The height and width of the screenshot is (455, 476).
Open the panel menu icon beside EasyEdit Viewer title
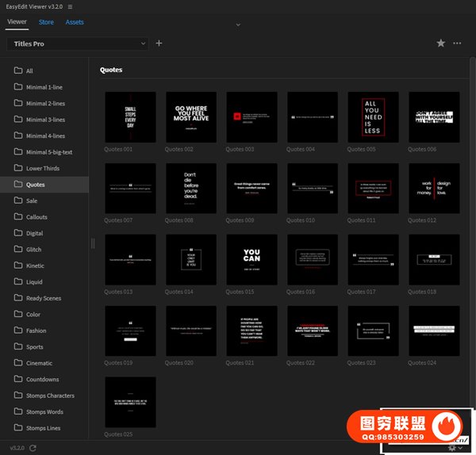click(70, 6)
